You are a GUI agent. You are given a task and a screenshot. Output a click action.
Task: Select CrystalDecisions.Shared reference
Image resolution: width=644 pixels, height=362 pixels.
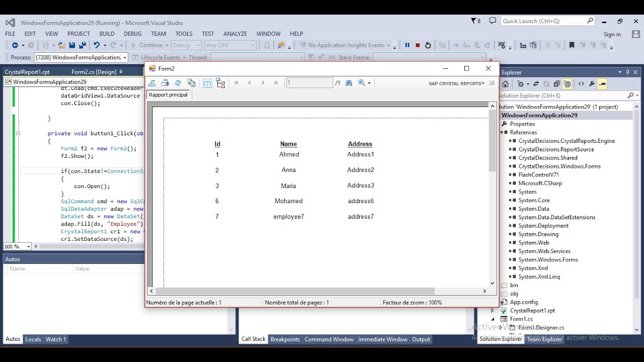pyautogui.click(x=548, y=158)
